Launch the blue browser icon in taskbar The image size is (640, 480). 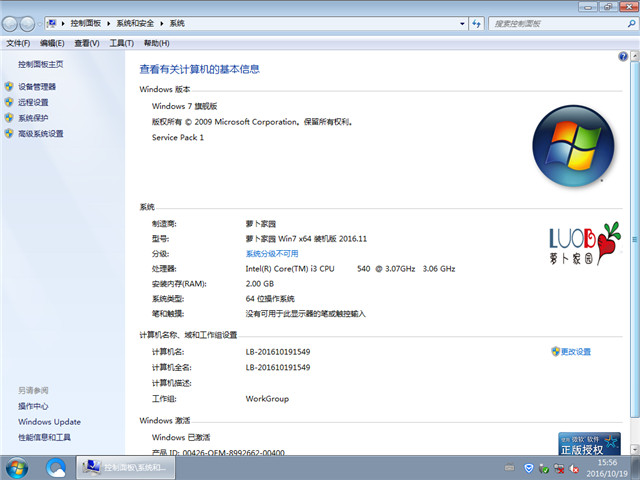coord(56,468)
